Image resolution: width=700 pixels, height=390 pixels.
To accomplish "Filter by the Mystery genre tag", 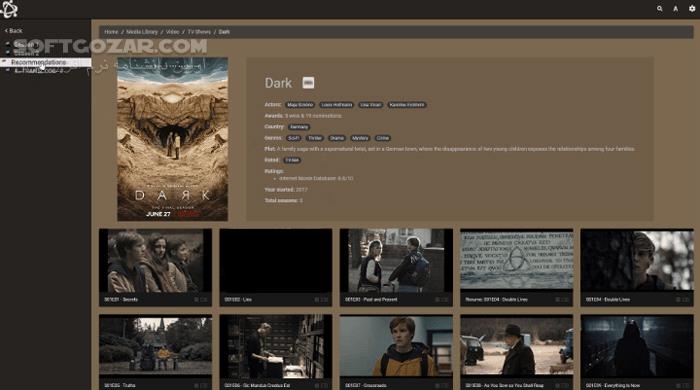I will coord(360,138).
